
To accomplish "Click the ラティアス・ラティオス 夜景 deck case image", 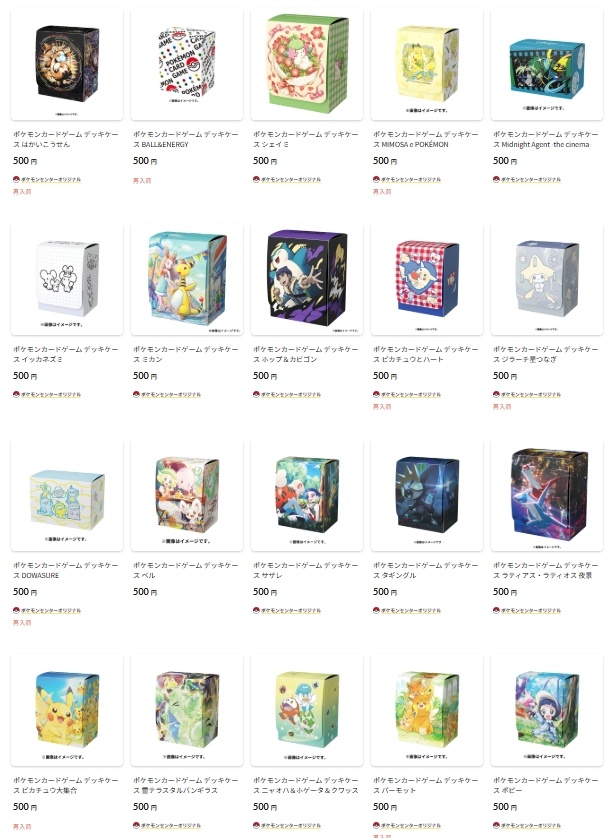I will (x=547, y=495).
